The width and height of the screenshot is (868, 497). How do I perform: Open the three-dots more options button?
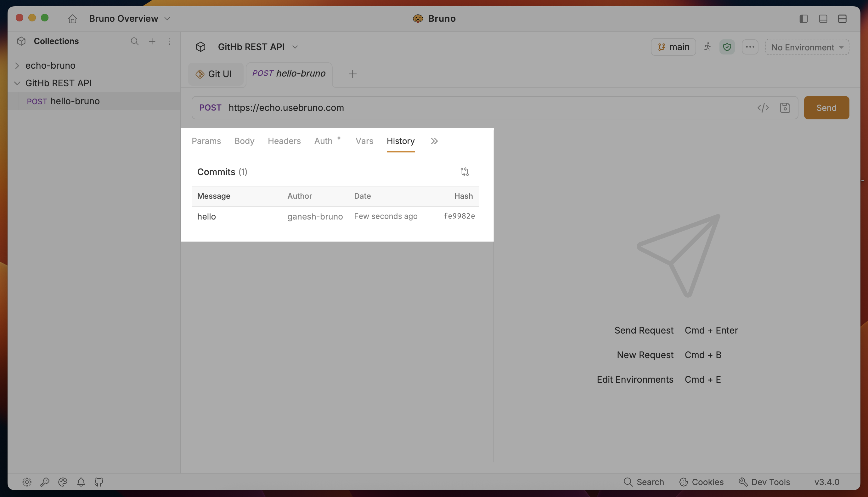[x=750, y=47]
